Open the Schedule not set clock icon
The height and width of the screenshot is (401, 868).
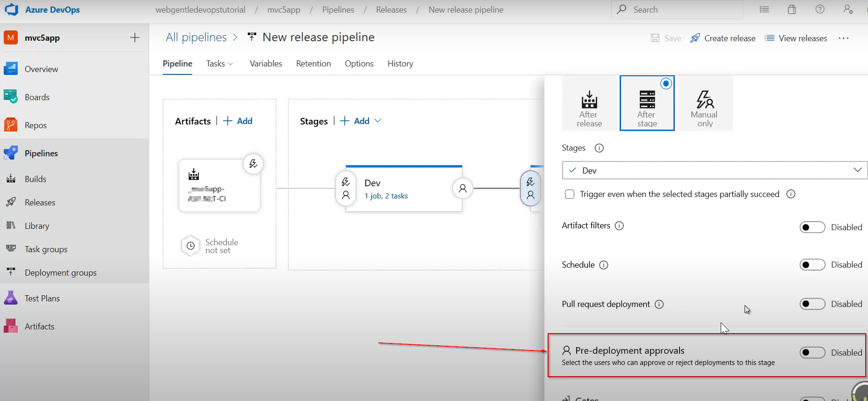pyautogui.click(x=190, y=246)
